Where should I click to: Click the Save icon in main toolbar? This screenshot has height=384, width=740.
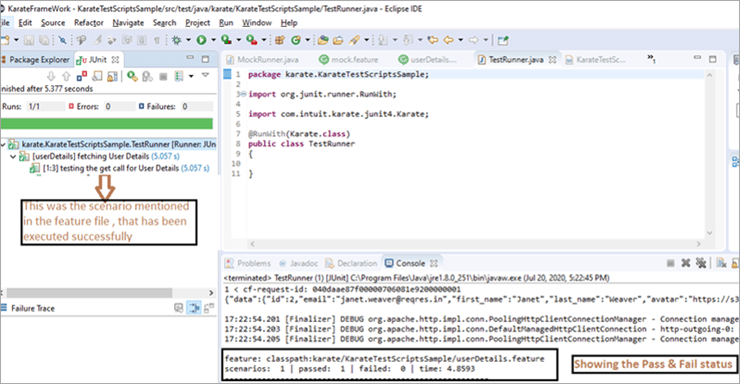[x=29, y=40]
